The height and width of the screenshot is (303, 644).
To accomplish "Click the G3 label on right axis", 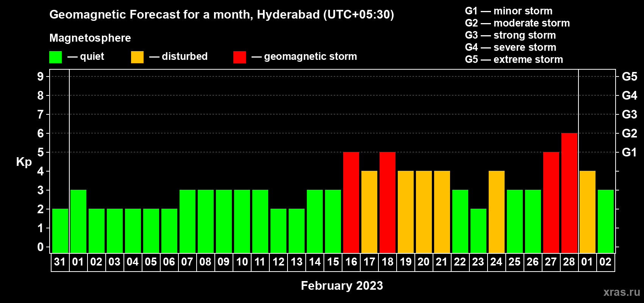I will click(630, 114).
